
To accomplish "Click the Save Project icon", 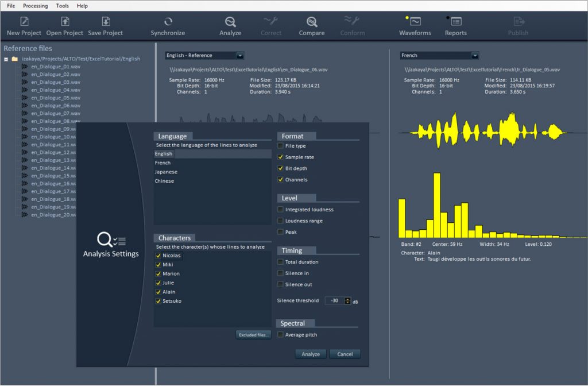I will [x=106, y=22].
